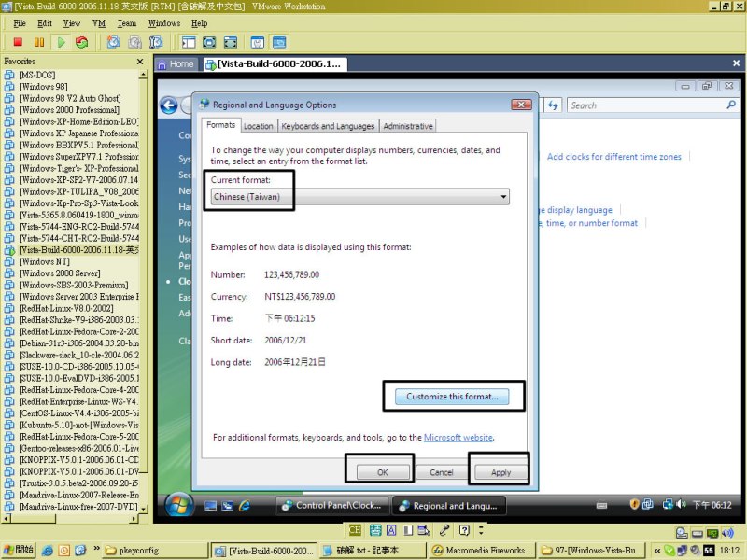Click the yellow Suspend (pause) toolbar icon
Image resolution: width=747 pixels, height=560 pixels.
pos(39,42)
